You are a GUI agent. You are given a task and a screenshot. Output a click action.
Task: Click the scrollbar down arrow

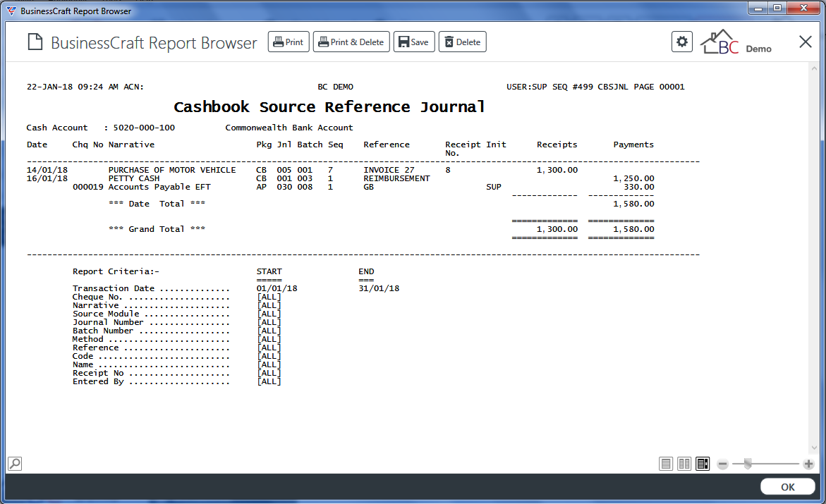click(815, 448)
